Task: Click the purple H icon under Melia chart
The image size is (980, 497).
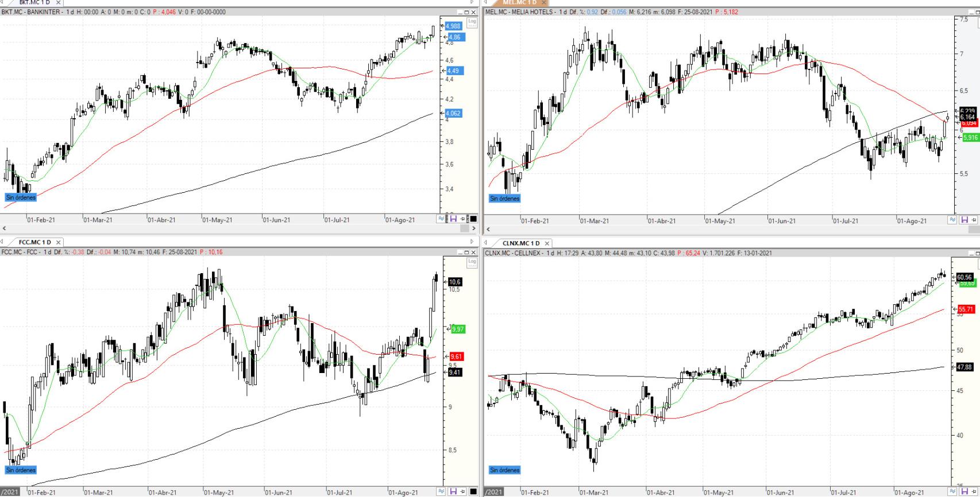Action: tap(964, 220)
